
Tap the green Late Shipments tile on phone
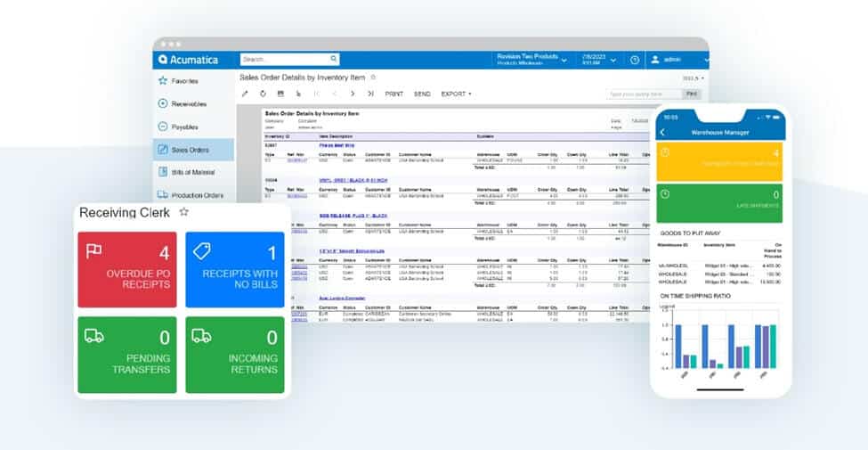point(719,203)
